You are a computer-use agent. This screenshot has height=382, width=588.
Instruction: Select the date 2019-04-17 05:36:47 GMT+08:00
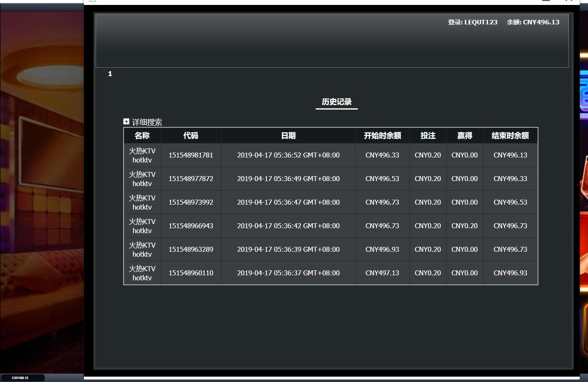tap(288, 202)
